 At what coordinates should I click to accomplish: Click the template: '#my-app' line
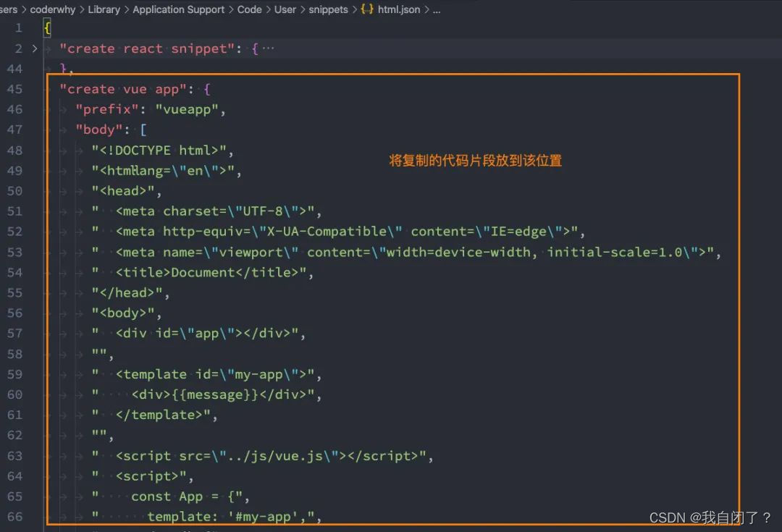pos(203,517)
